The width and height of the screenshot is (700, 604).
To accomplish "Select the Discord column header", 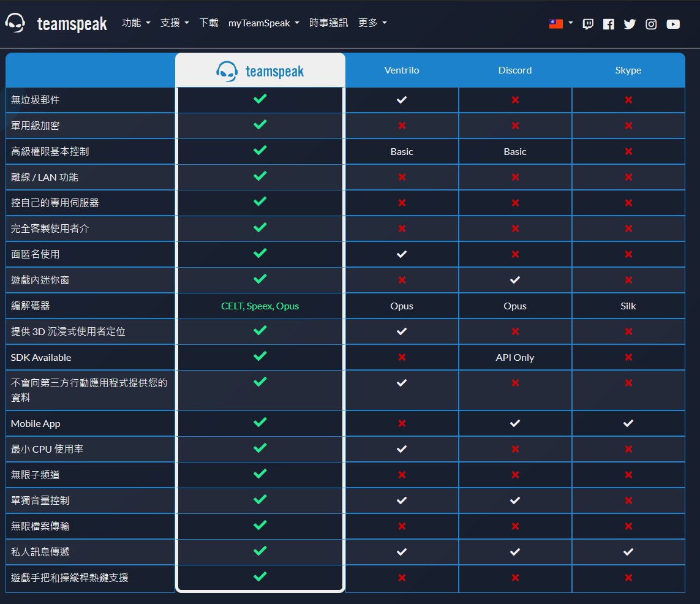I will pos(515,70).
